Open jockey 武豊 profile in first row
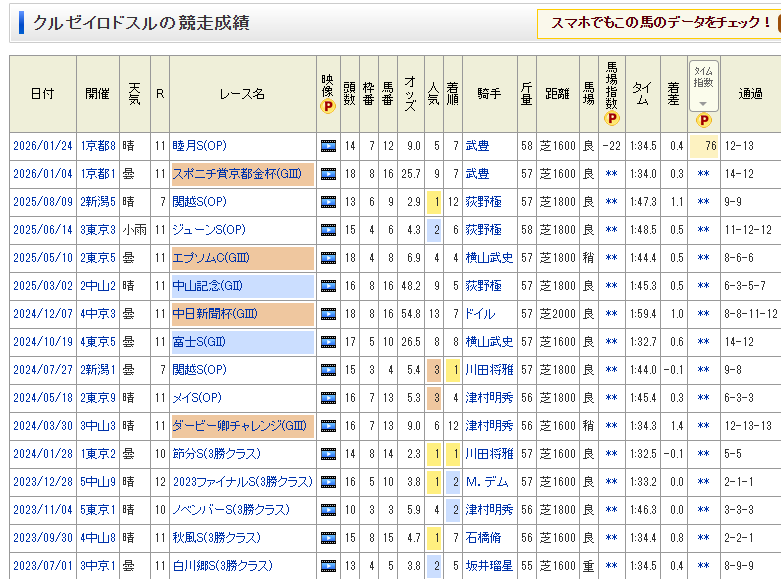The width and height of the screenshot is (781, 579). point(477,146)
